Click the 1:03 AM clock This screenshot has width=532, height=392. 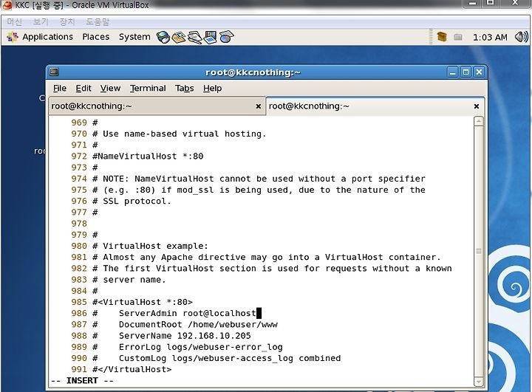coord(490,37)
